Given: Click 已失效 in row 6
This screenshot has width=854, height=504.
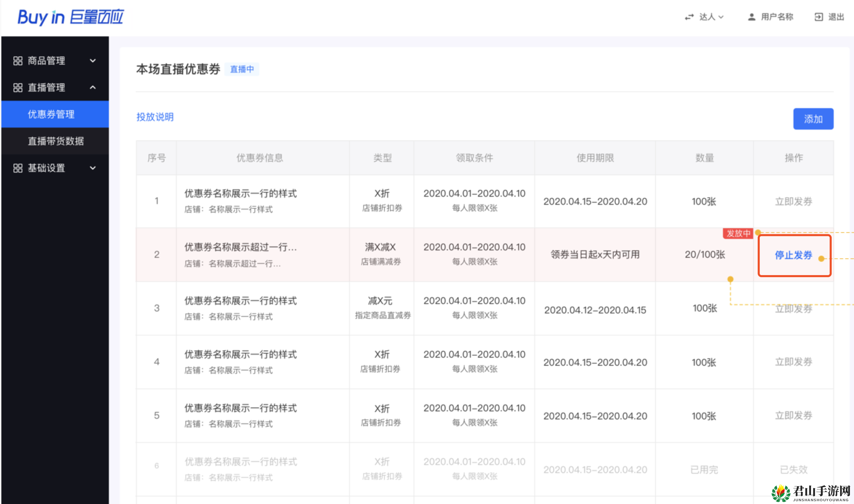Looking at the screenshot, I should point(794,470).
